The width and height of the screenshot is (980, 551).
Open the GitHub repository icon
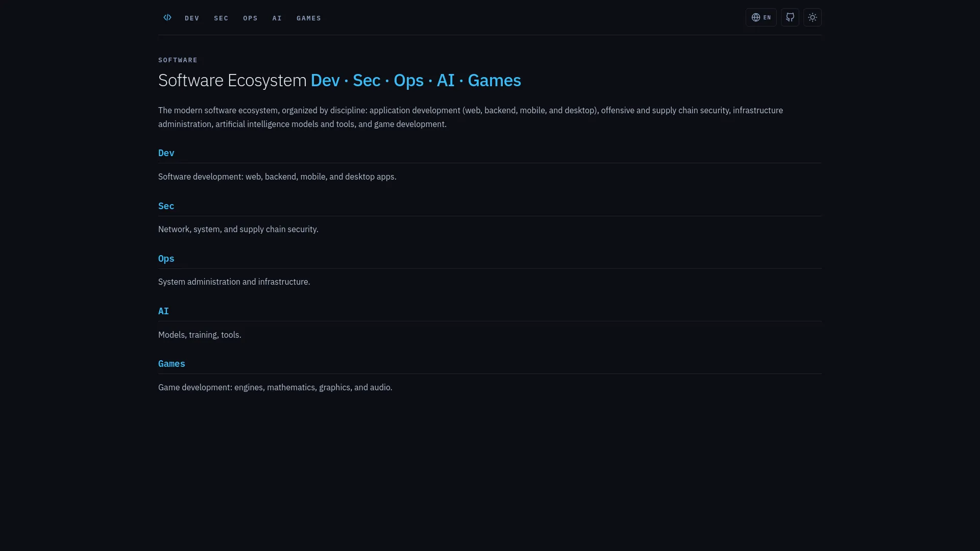(790, 17)
